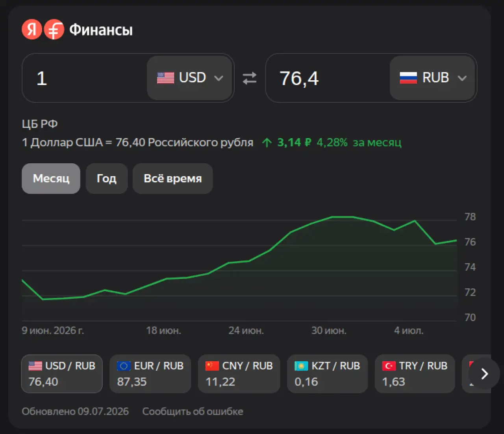This screenshot has width=504, height=434.
Task: Click the "за месяц" green label
Action: pyautogui.click(x=377, y=142)
